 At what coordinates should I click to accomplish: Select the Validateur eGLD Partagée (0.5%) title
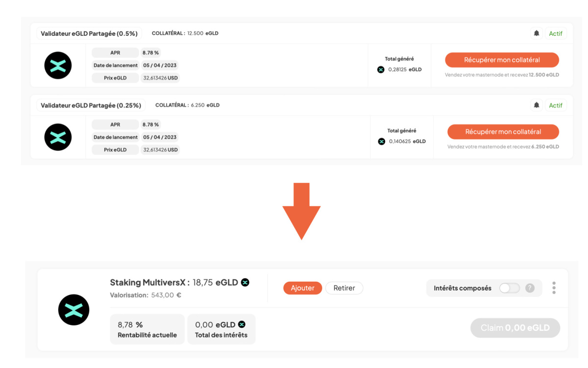[89, 34]
